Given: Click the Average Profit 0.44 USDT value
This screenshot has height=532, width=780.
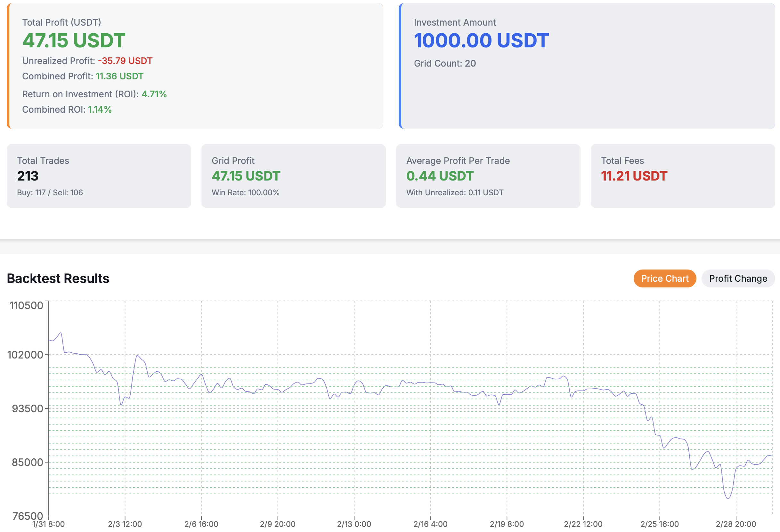Looking at the screenshot, I should click(x=440, y=176).
